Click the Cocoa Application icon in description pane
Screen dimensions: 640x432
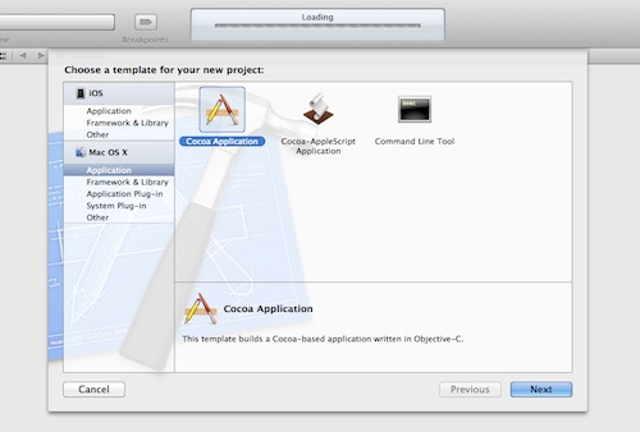point(200,309)
